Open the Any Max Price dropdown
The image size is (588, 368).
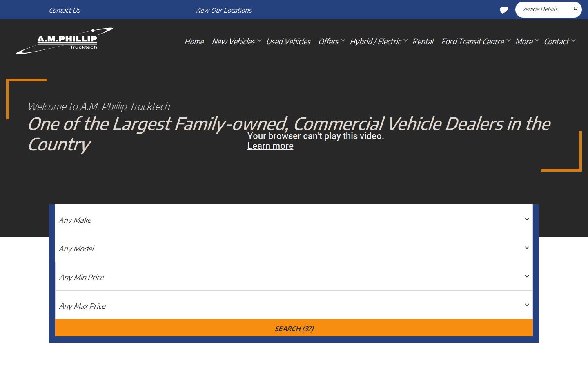tap(294, 305)
